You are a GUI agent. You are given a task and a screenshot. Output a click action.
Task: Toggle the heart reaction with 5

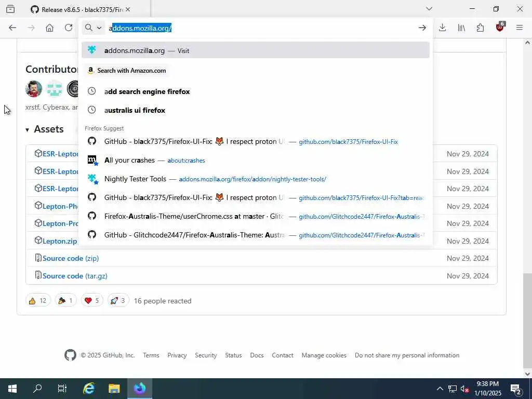point(92,301)
